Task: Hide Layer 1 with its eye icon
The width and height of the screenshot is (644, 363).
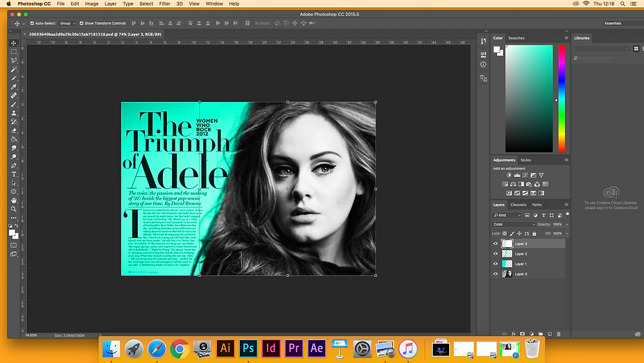Action: pos(496,264)
